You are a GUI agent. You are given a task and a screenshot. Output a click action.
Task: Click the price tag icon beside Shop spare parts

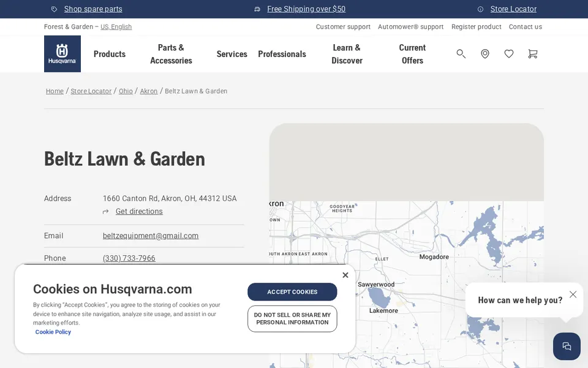(55, 9)
